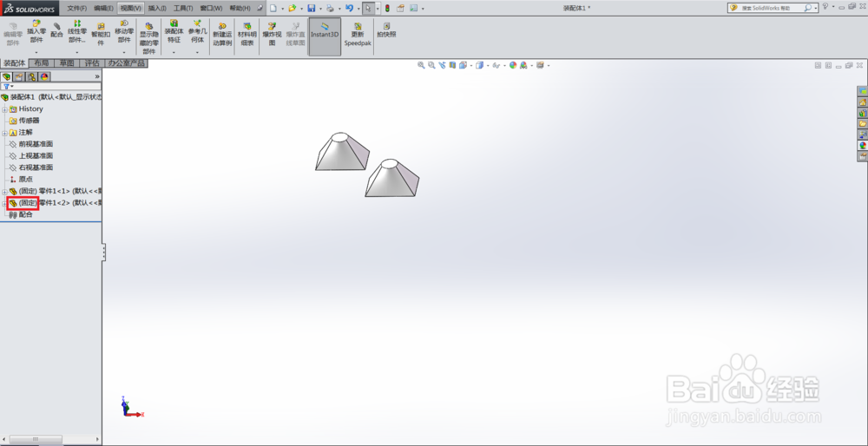This screenshot has height=446, width=868.
Task: Open the 装配体特征 (Assembly Features) tool
Action: click(174, 31)
